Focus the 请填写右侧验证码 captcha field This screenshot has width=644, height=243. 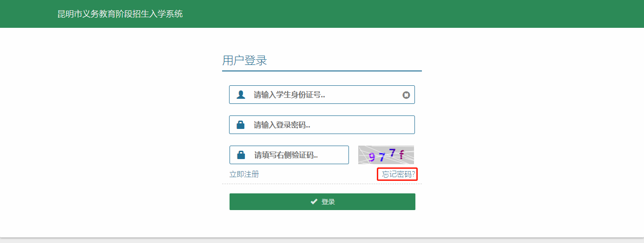click(297, 155)
